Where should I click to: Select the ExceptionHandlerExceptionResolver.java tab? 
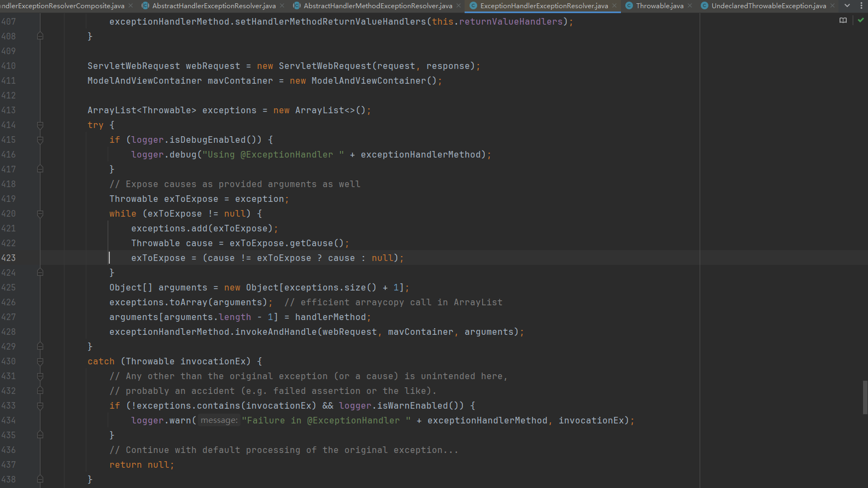[544, 5]
